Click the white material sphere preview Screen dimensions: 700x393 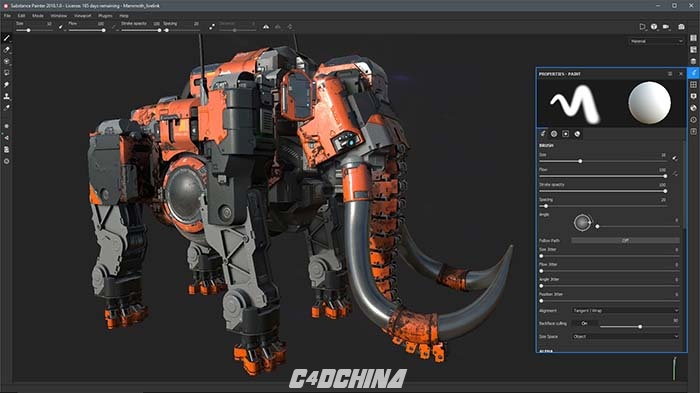[649, 103]
